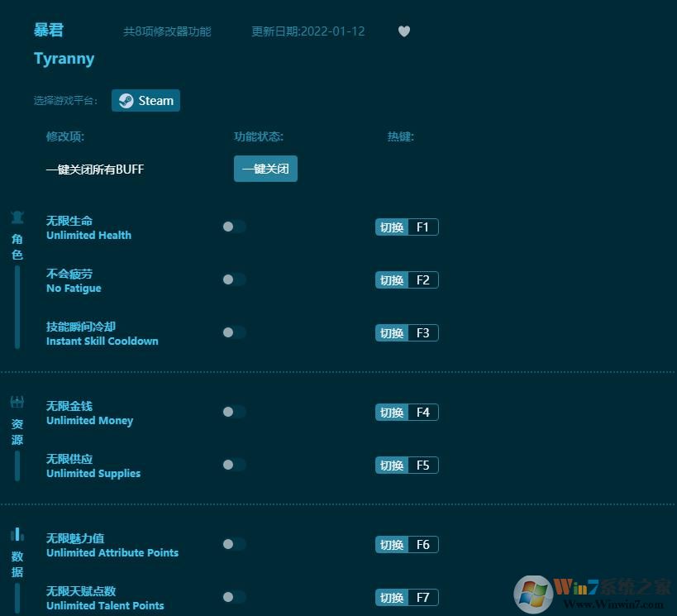
Task: Enable the 无限生命 Unlimited Health toggle
Action: coord(234,227)
